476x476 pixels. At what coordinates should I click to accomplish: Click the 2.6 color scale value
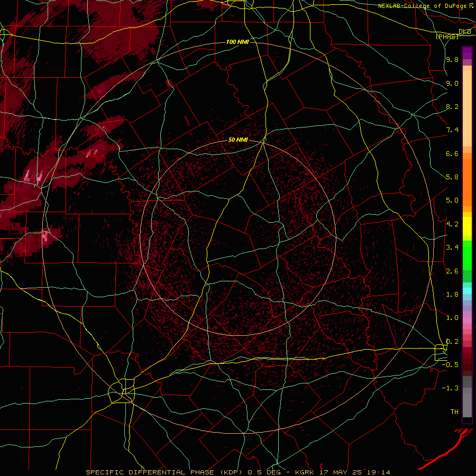452,271
